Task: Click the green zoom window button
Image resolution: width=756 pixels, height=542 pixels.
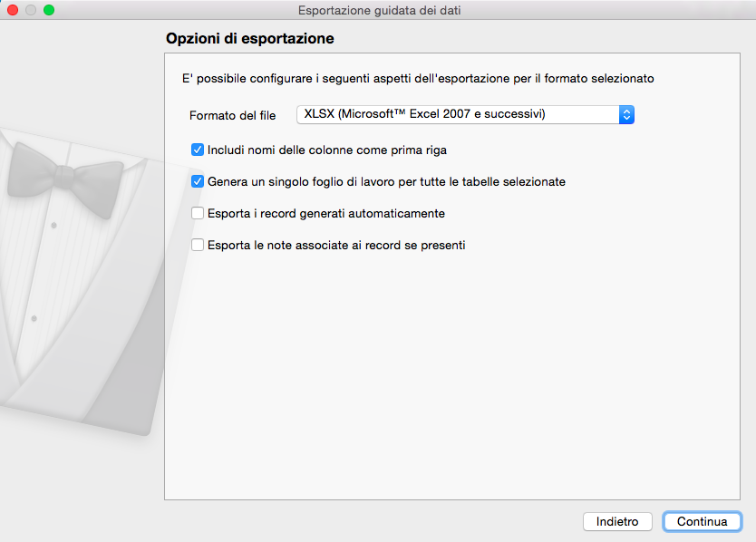Action: click(49, 10)
